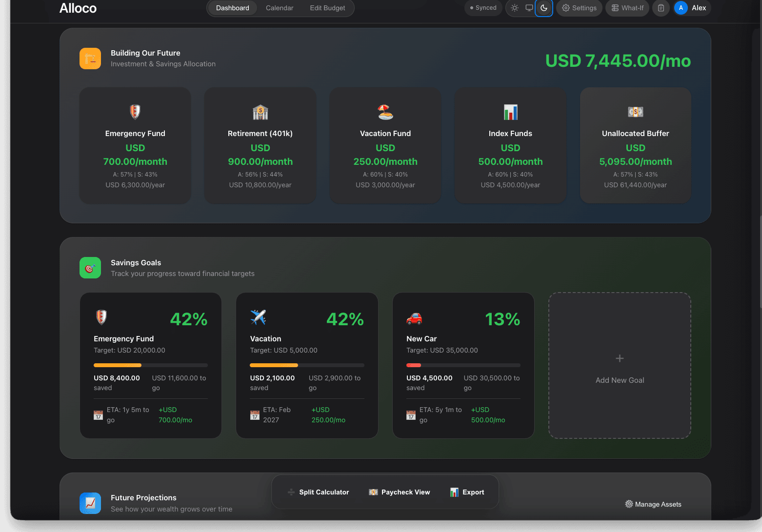
Task: Click +USD 700.00/mo in Emergency Fund goal
Action: tap(176, 415)
